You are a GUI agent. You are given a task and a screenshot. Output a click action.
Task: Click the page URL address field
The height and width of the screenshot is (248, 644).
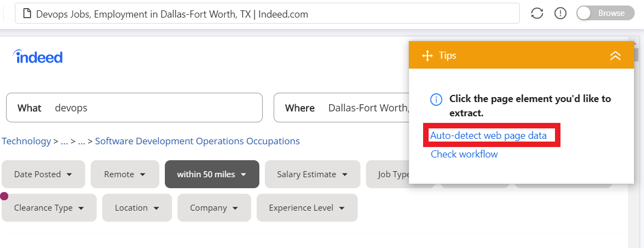(267, 14)
